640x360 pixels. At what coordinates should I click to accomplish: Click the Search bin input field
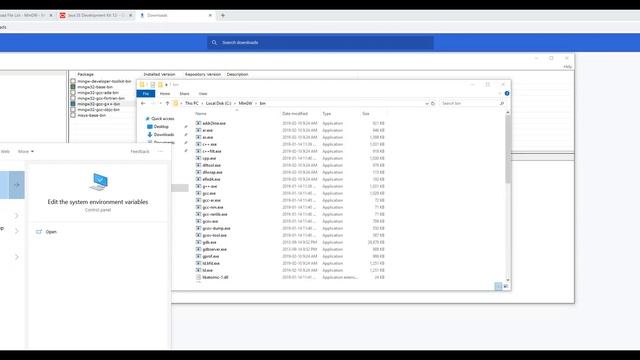(x=472, y=104)
